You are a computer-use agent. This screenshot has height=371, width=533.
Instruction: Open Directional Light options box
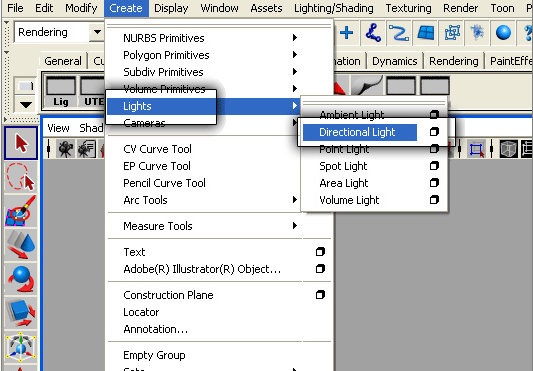pos(434,132)
